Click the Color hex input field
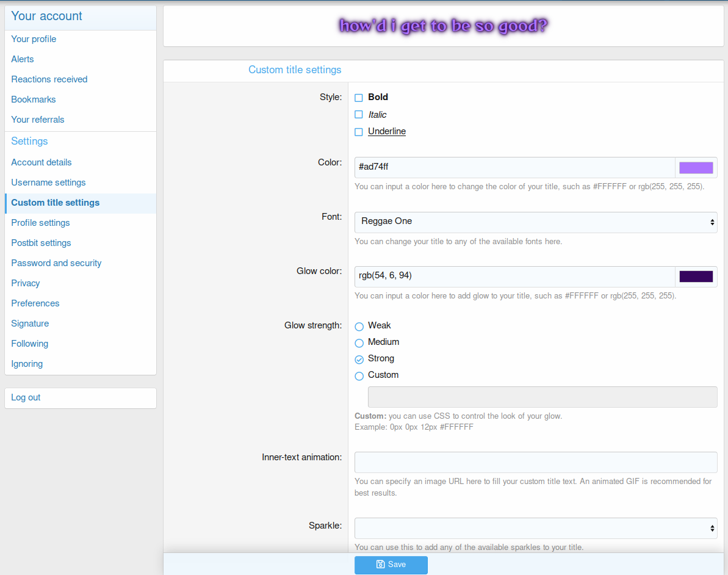The width and height of the screenshot is (728, 575). click(514, 168)
